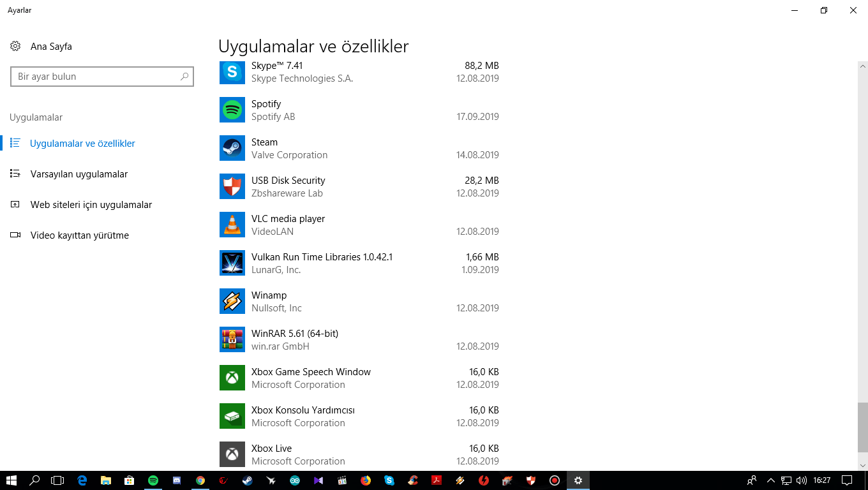This screenshot has width=868, height=490.
Task: Click the apps list scrollbar thumb
Action: click(862, 427)
